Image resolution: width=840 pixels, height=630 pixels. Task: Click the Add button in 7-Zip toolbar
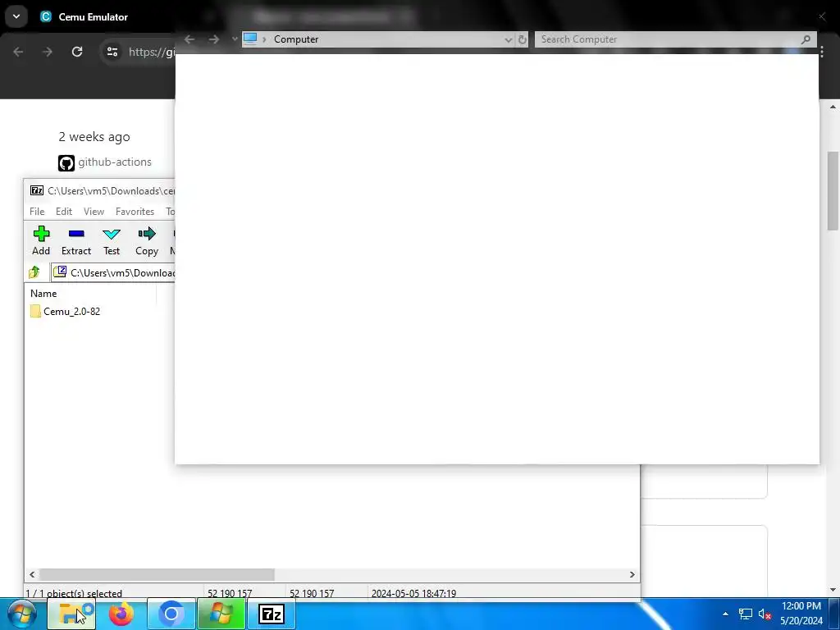point(41,240)
